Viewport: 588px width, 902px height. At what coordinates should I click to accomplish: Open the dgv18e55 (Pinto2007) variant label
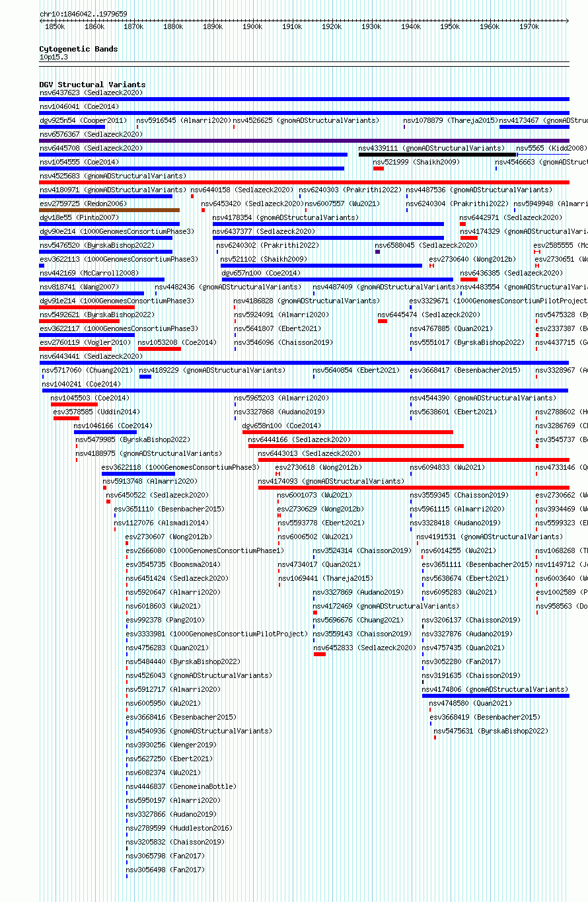click(79, 217)
